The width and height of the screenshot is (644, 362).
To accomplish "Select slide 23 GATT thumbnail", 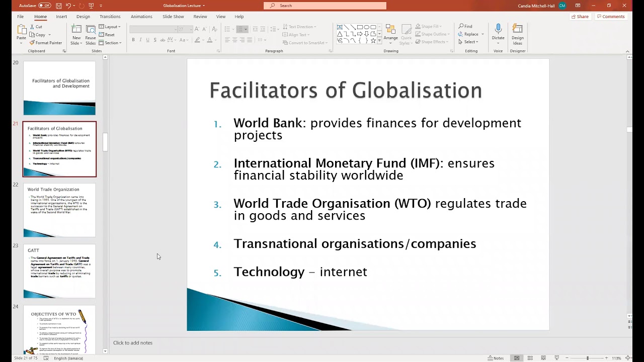I will click(59, 271).
